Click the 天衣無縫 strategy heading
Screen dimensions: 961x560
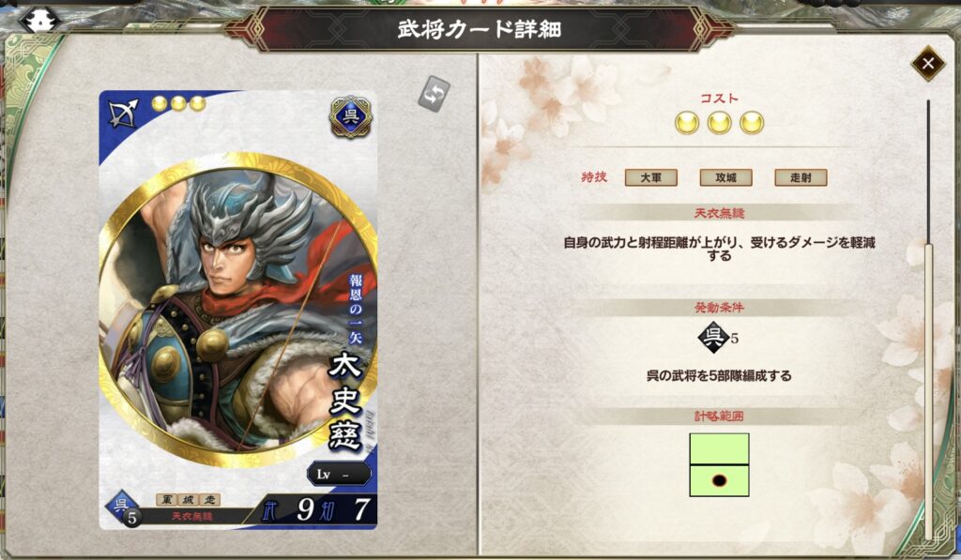(x=719, y=213)
